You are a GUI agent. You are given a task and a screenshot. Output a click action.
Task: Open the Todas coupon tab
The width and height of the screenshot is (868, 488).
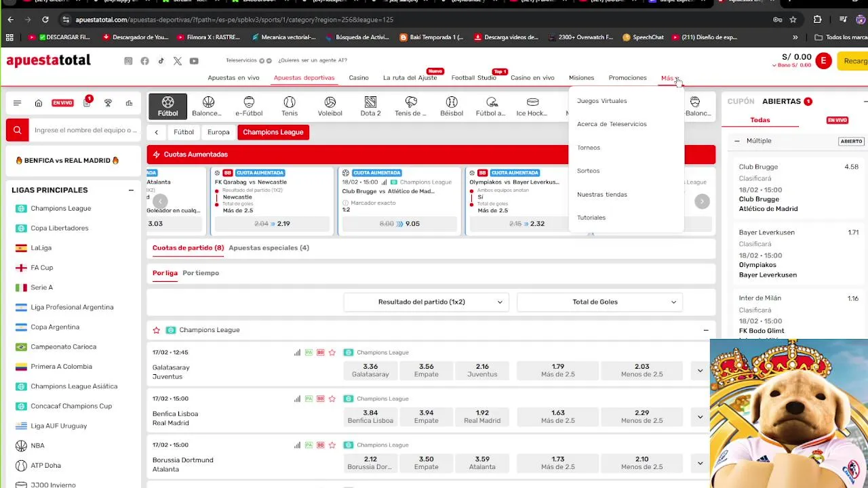[760, 120]
